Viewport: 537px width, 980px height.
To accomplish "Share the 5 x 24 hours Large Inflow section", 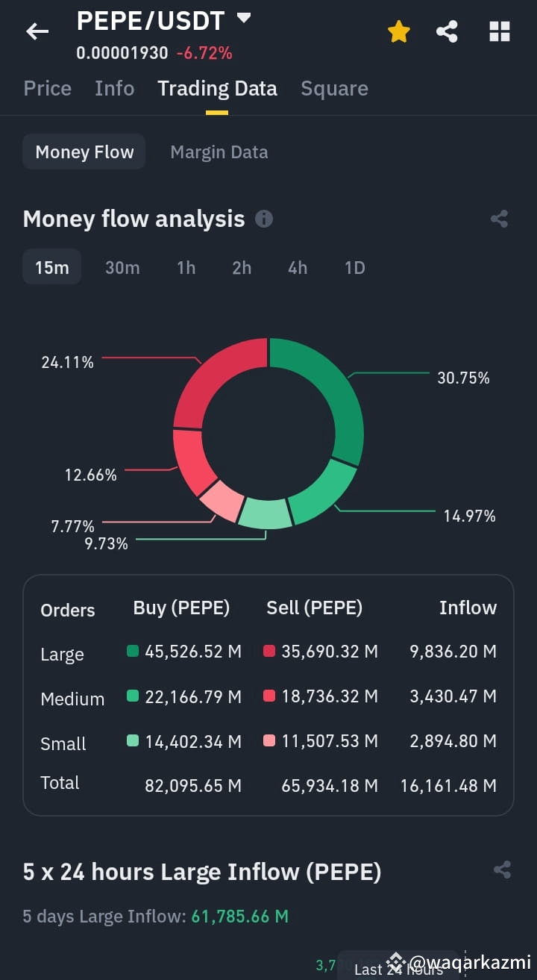I will [502, 870].
